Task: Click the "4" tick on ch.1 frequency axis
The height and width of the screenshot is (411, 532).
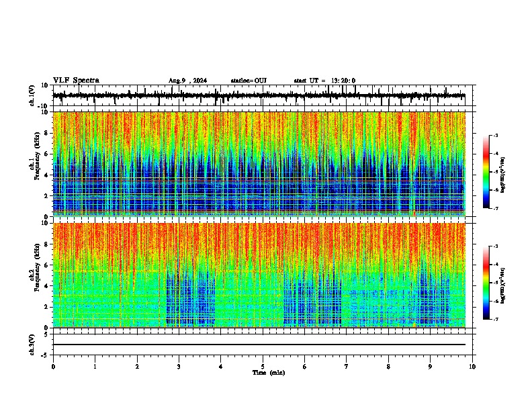Action: 47,175
